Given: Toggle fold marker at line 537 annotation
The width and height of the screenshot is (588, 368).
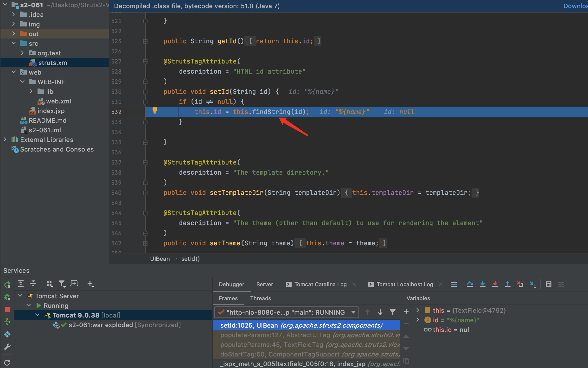Looking at the screenshot, I should click(x=145, y=162).
